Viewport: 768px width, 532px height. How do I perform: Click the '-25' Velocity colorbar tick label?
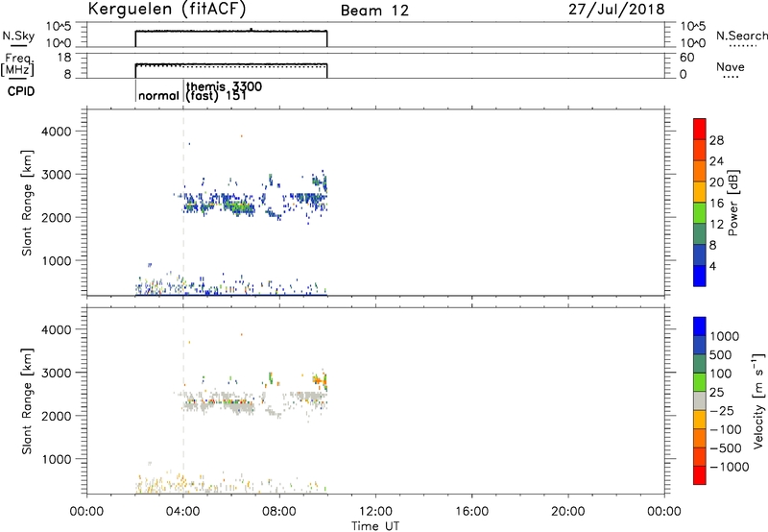(722, 410)
